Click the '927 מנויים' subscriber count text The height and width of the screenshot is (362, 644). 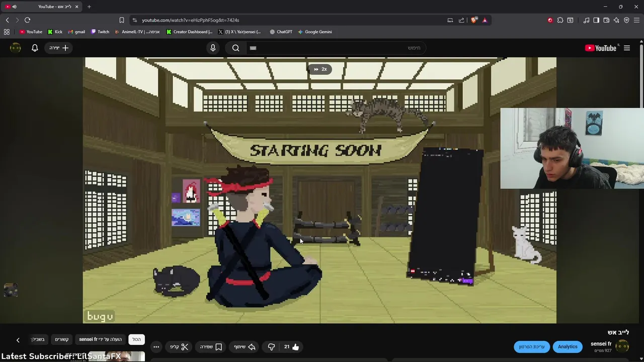coord(603,351)
